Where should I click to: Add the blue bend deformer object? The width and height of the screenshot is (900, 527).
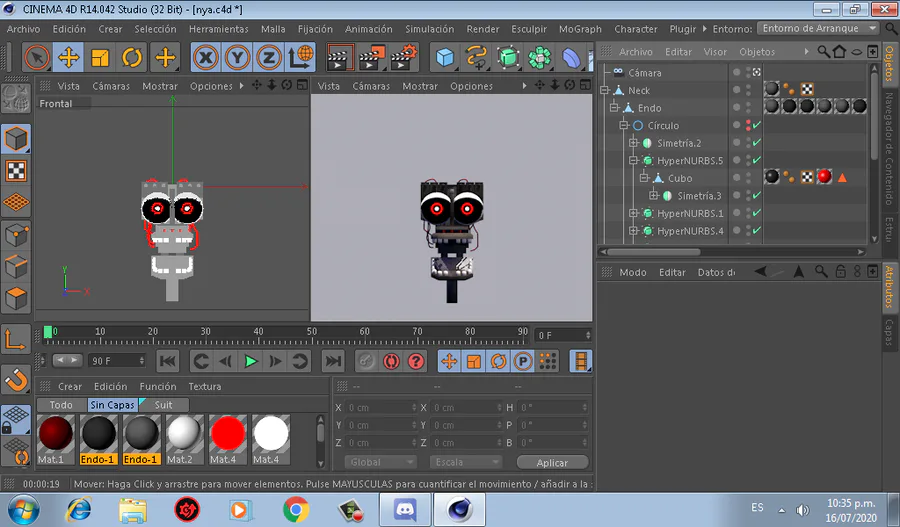(571, 57)
